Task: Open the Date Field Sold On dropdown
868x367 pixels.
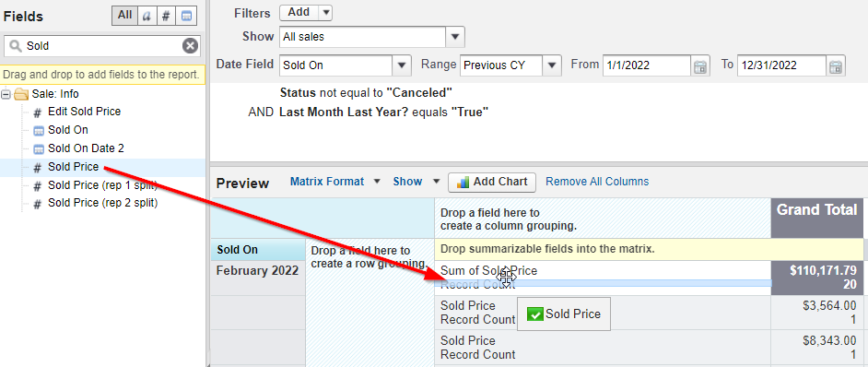Action: point(402,65)
